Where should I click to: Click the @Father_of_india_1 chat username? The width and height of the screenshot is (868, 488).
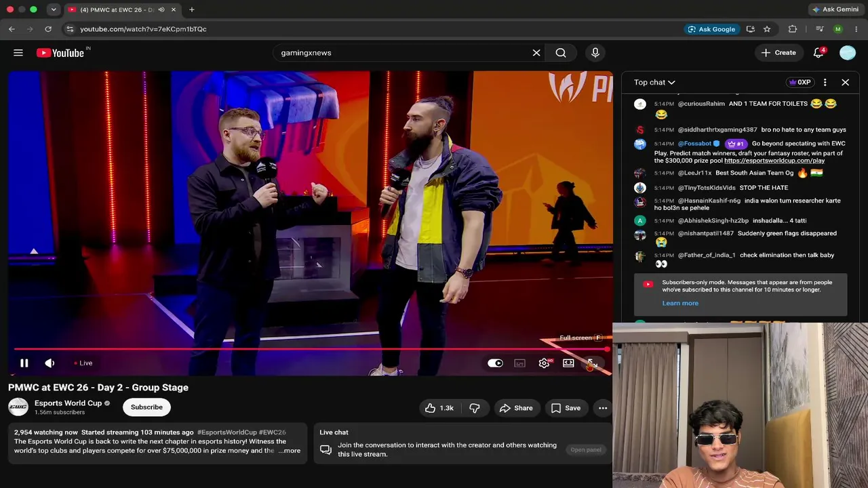[707, 255]
